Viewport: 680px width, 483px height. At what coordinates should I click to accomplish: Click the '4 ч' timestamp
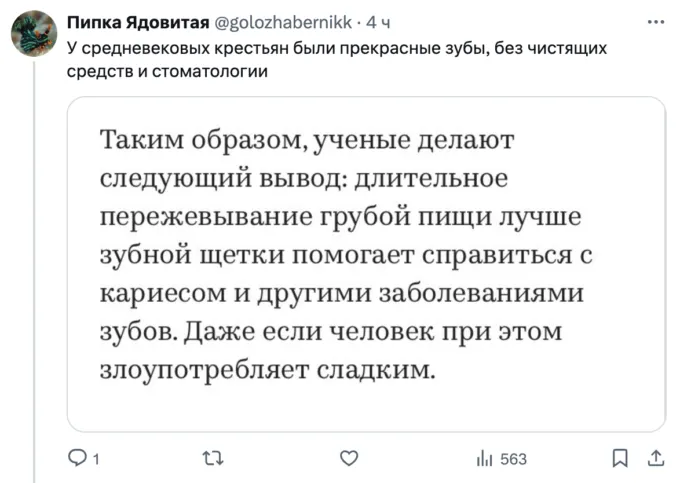point(379,21)
